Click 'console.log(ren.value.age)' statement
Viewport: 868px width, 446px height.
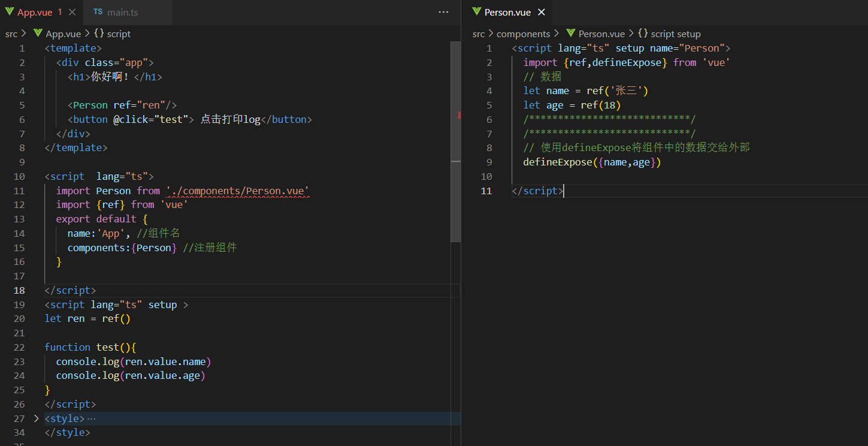coord(131,375)
